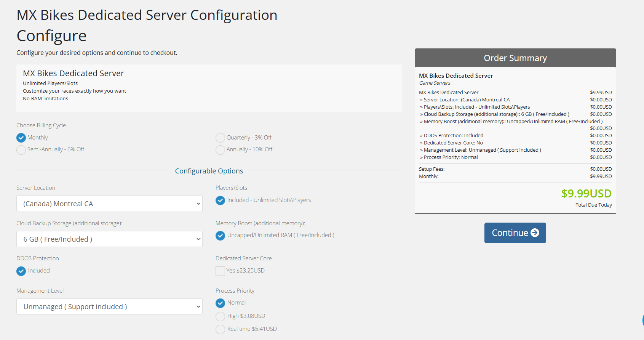Viewport: 644px width, 340px height.
Task: Click 'Total Due Today' label
Action: coord(594,205)
